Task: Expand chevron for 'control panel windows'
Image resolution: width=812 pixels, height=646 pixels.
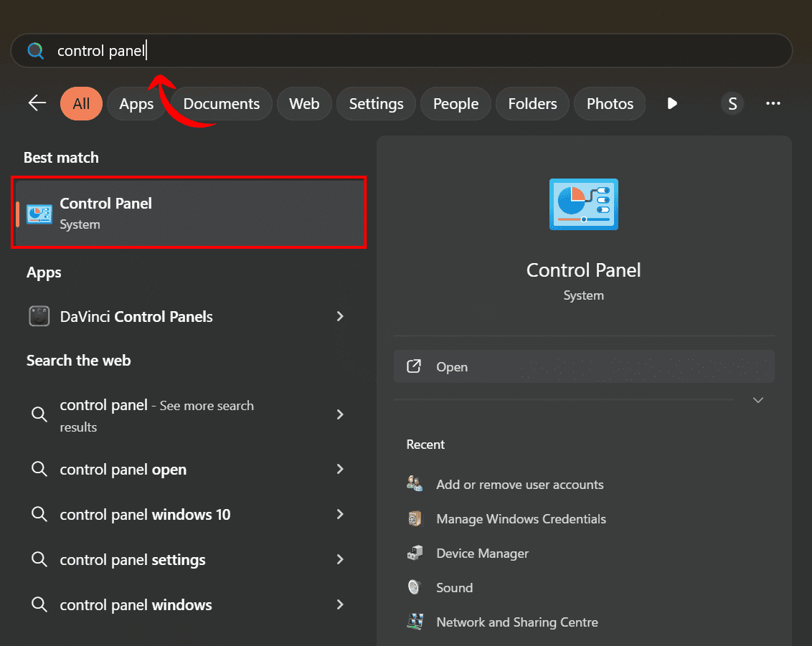Action: (x=340, y=604)
